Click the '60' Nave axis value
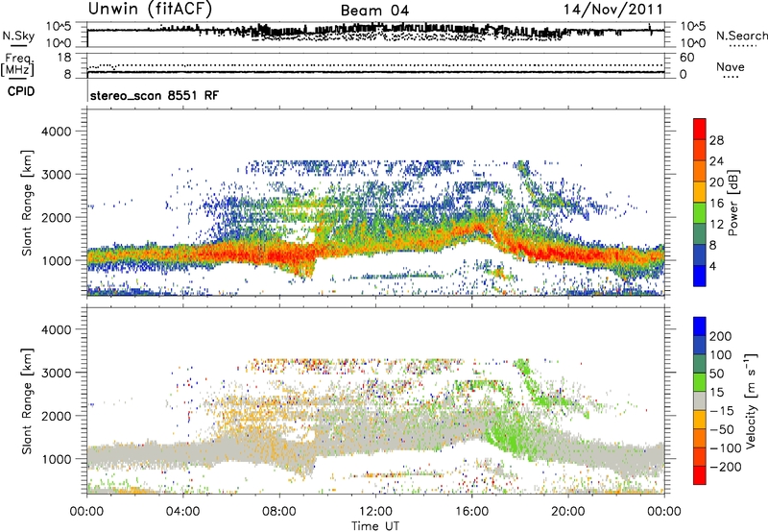 (686, 58)
